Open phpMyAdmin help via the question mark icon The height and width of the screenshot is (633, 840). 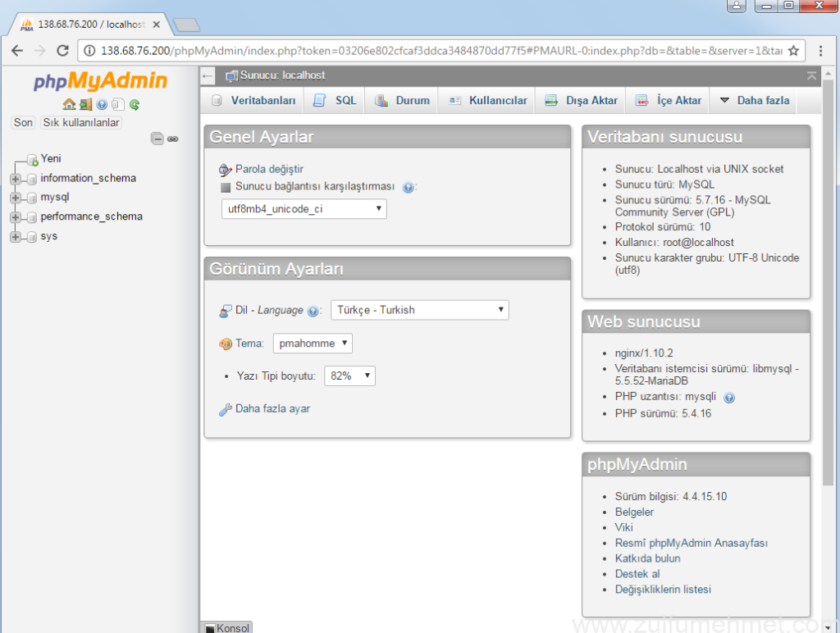coord(102,105)
